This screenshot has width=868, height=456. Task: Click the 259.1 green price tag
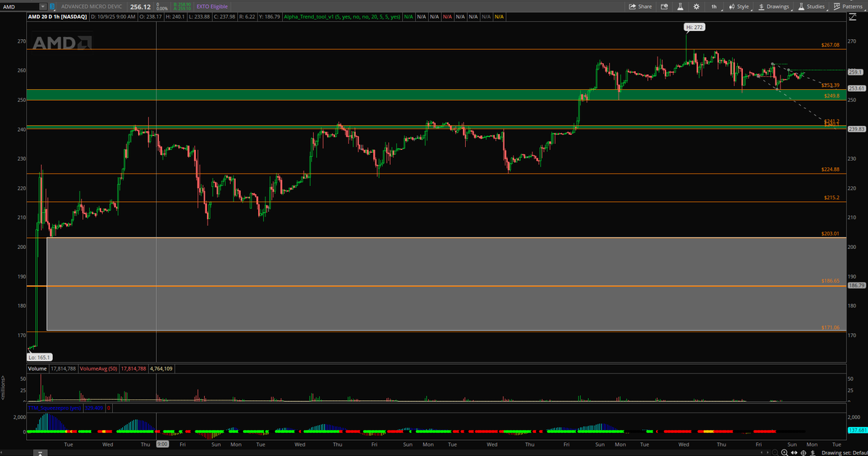(856, 72)
